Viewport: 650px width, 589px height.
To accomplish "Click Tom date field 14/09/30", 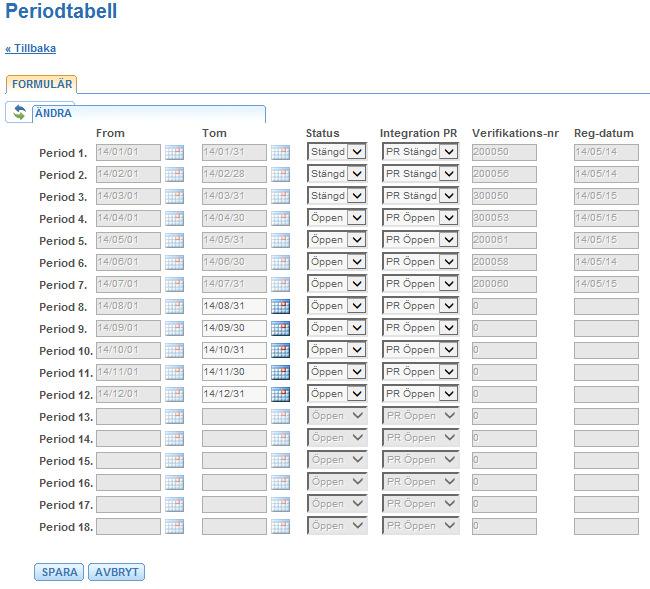I will (234, 328).
